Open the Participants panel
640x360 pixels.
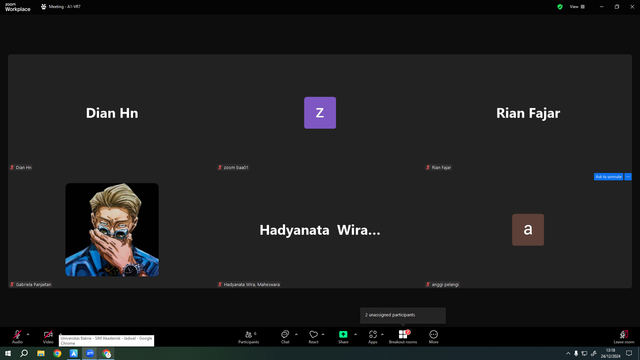249,337
